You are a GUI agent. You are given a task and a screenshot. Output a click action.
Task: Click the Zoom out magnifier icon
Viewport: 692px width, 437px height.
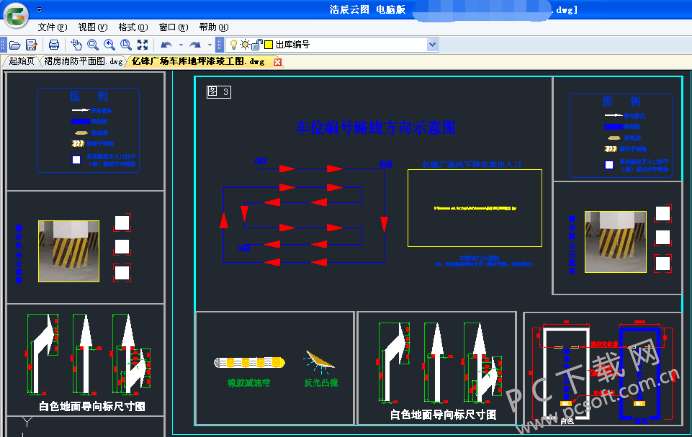[92, 45]
